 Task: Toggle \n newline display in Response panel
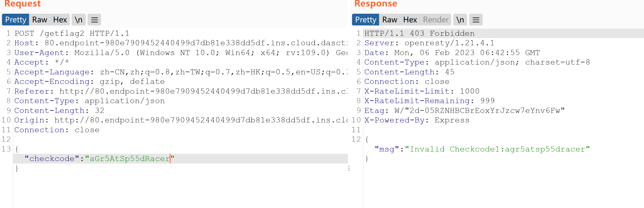coord(460,20)
